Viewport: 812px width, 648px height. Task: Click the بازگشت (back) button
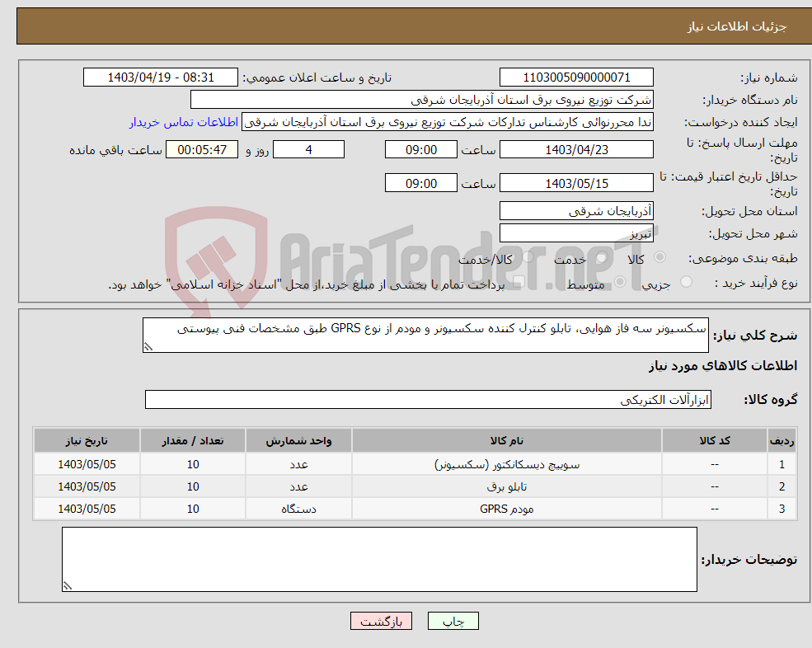pyautogui.click(x=381, y=621)
